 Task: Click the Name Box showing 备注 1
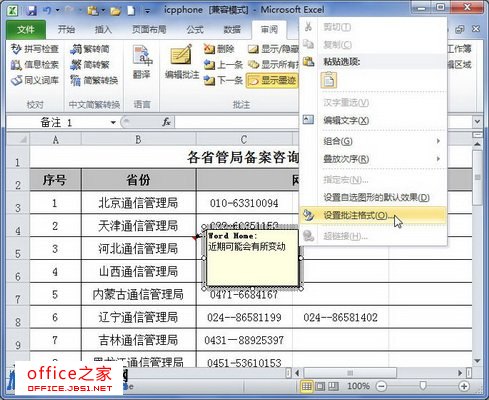click(57, 122)
